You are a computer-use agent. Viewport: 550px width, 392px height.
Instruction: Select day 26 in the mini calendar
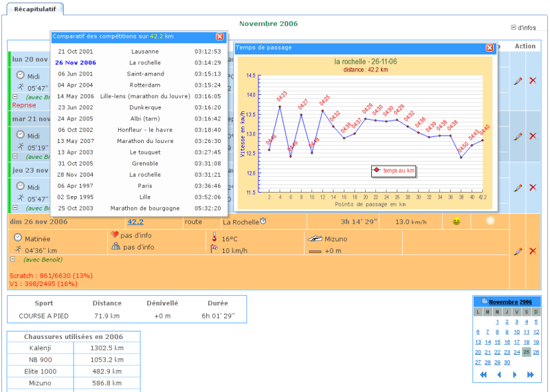click(536, 352)
